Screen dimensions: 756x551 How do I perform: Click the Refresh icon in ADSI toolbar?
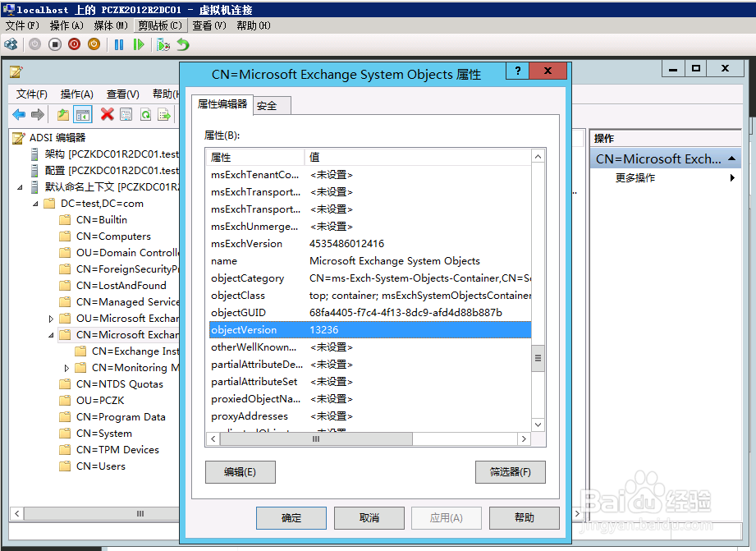(145, 114)
